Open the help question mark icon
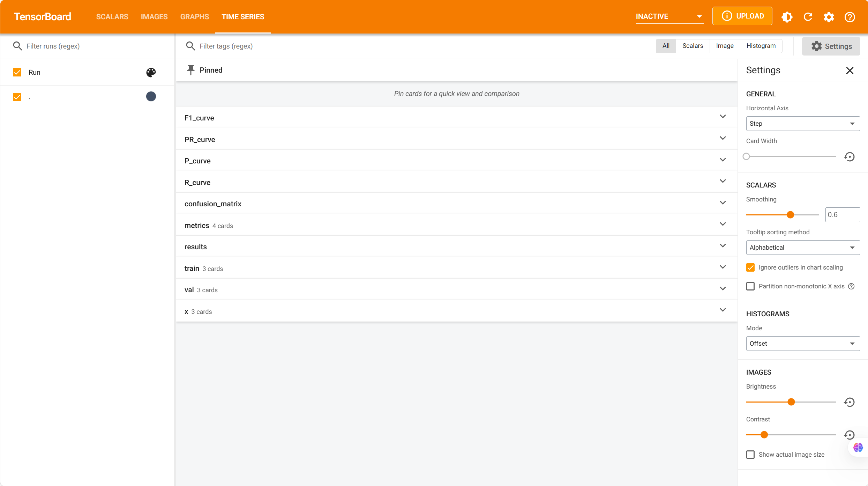The height and width of the screenshot is (486, 868). pos(850,17)
